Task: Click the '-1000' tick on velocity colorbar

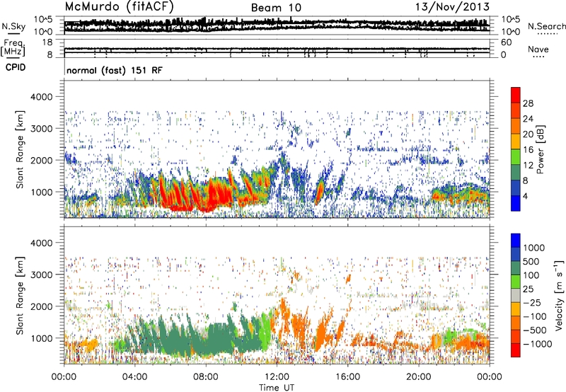Action: pyautogui.click(x=537, y=344)
